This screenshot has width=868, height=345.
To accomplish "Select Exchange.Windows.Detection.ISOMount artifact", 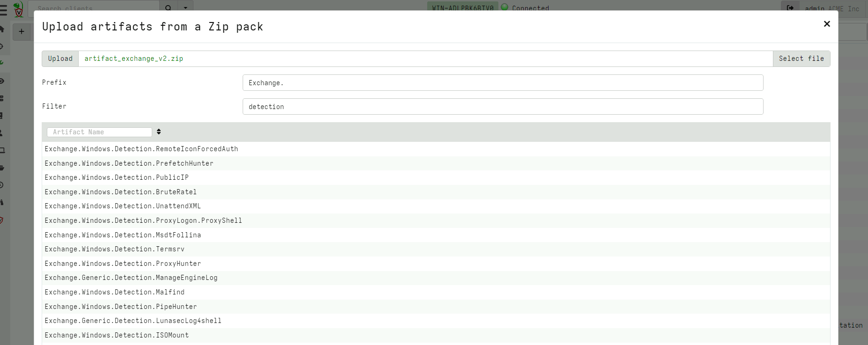I will pos(117,335).
